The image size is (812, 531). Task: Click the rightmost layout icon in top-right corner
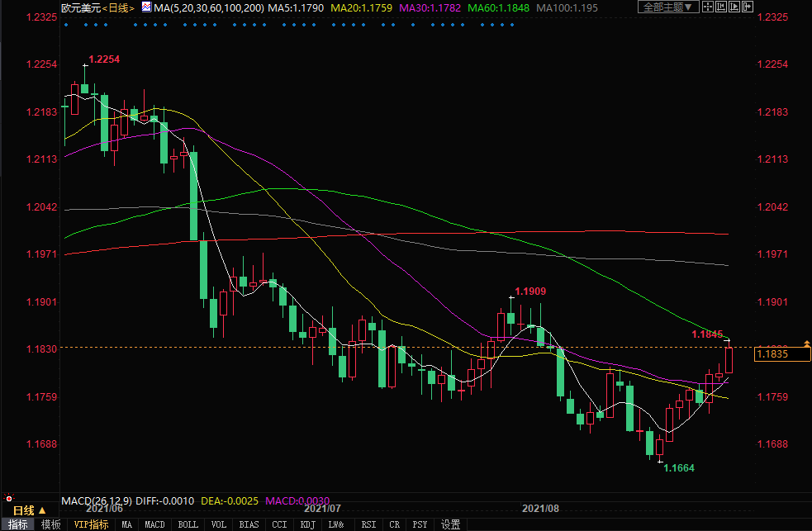click(747, 7)
